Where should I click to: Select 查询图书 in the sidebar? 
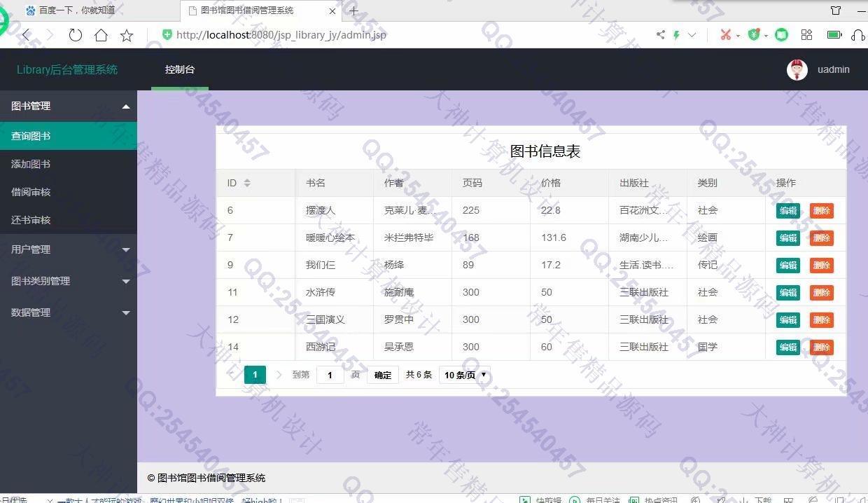click(69, 136)
